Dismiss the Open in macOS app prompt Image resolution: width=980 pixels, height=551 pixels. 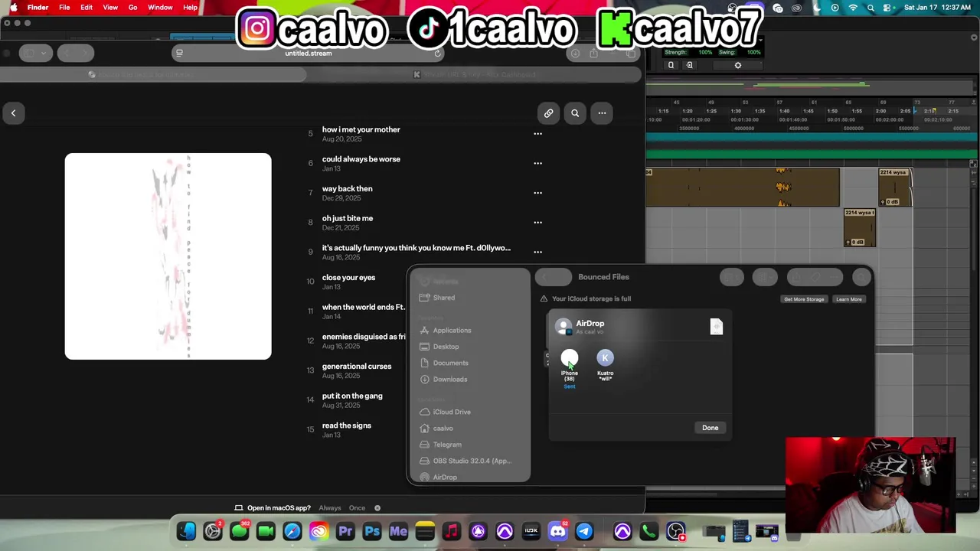377,508
